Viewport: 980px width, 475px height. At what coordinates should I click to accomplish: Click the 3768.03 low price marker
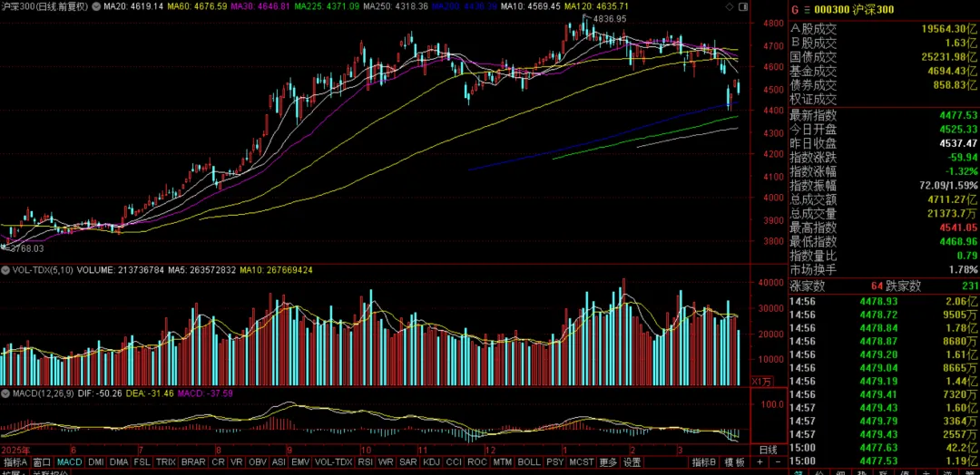pos(25,249)
